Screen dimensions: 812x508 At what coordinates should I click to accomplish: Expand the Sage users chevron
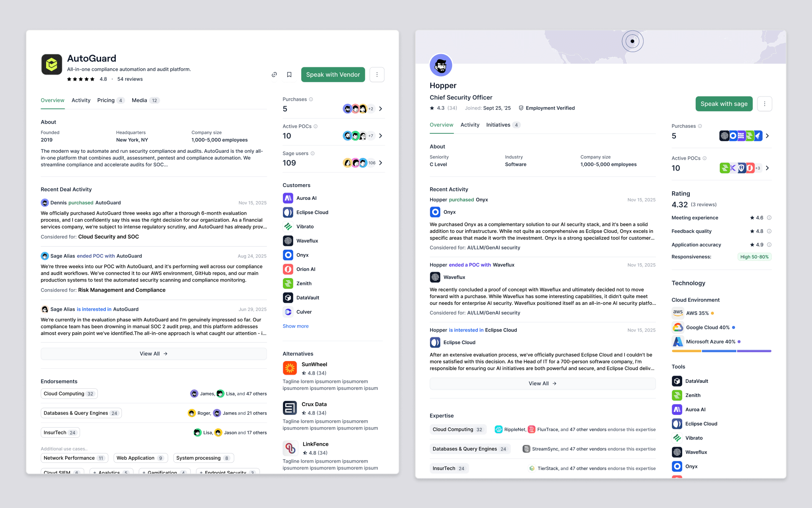click(381, 163)
